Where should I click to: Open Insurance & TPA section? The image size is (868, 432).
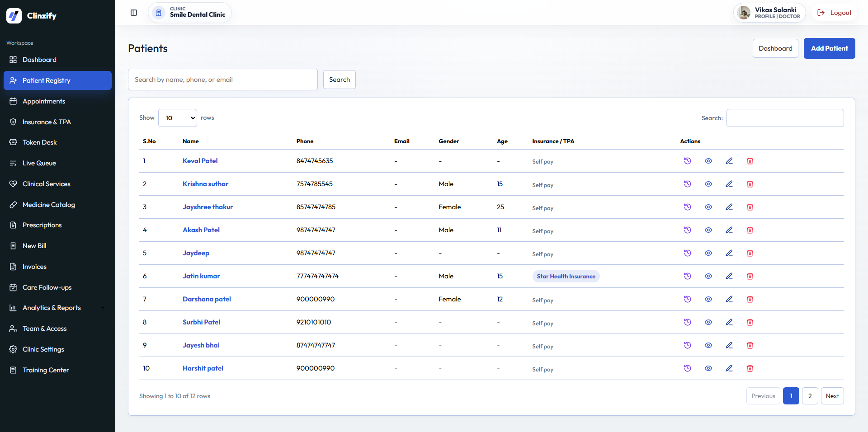[57, 122]
